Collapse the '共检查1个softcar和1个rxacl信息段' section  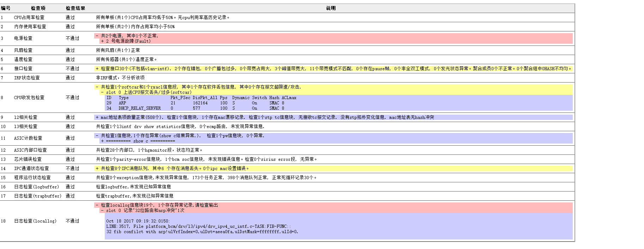click(97, 87)
